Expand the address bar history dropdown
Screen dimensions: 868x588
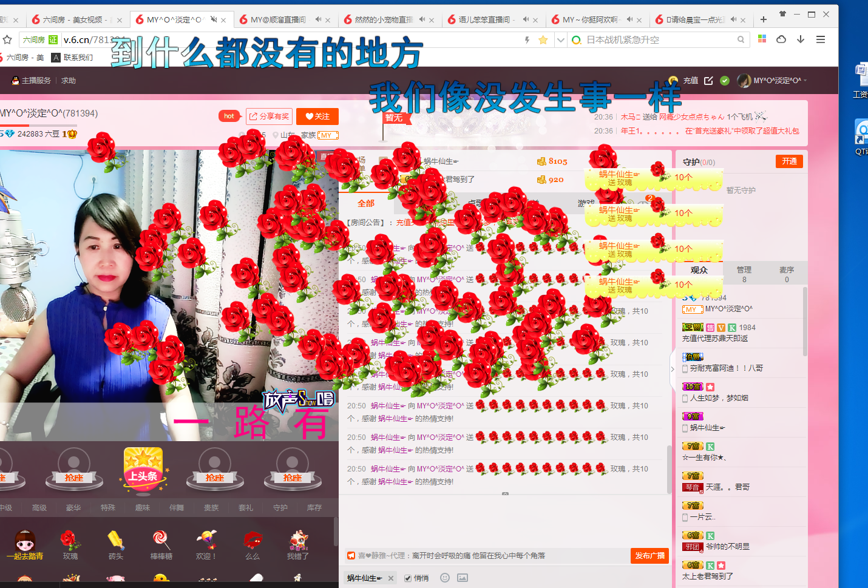tap(561, 40)
